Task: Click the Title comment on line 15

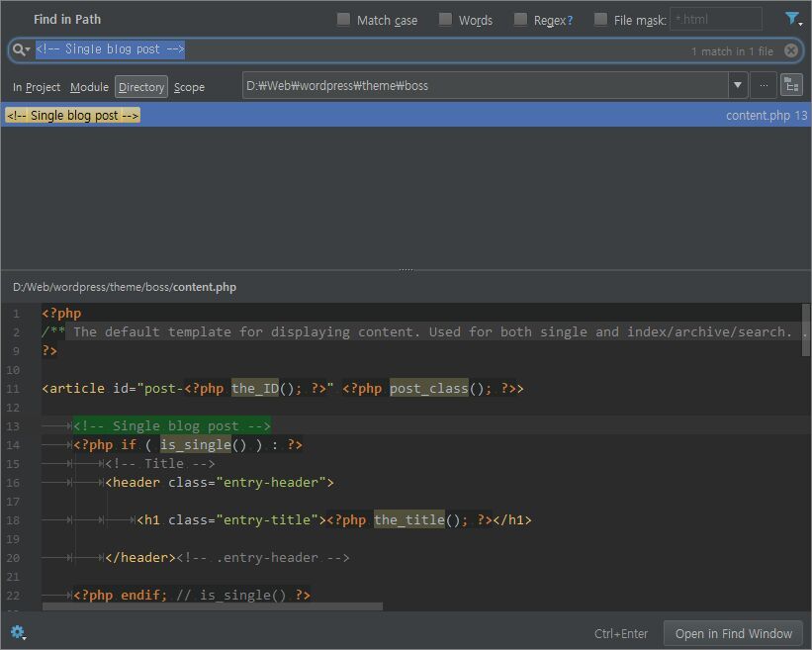Action: (160, 463)
